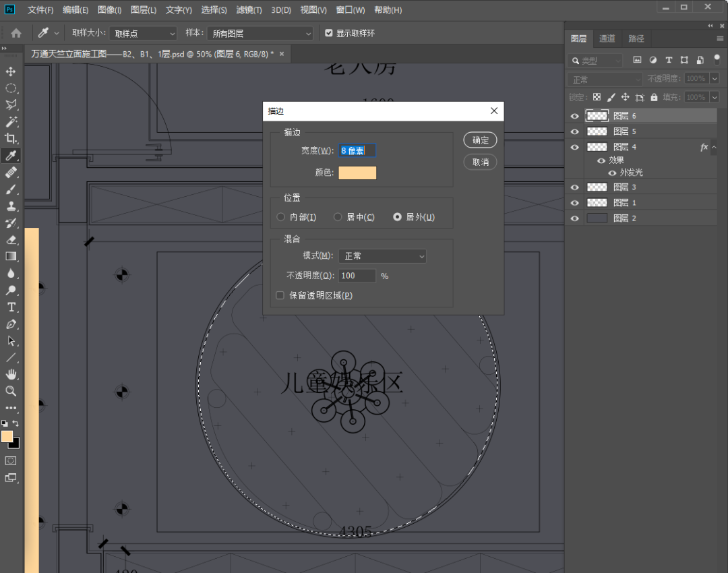Switch to the 路径 tab
728x573 pixels.
point(636,38)
